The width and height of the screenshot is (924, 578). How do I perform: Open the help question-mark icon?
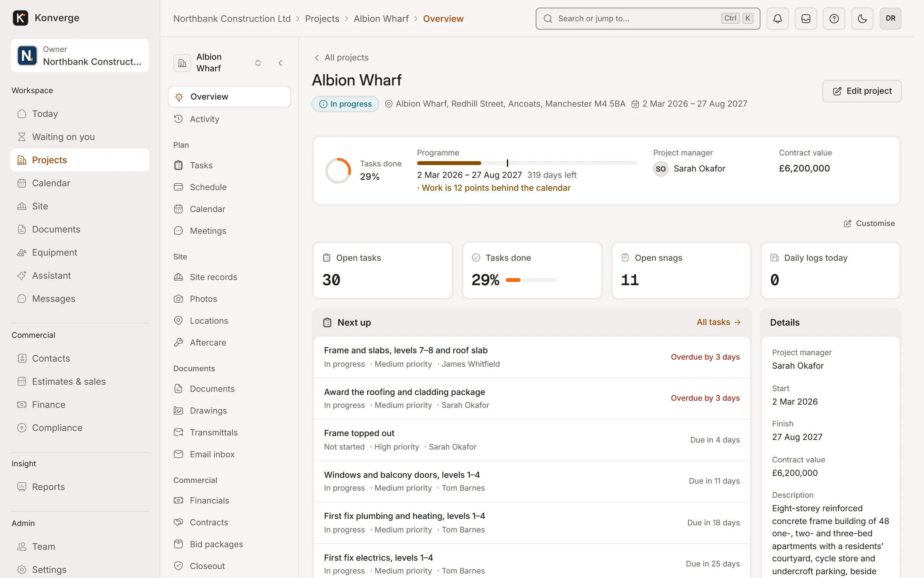click(834, 18)
